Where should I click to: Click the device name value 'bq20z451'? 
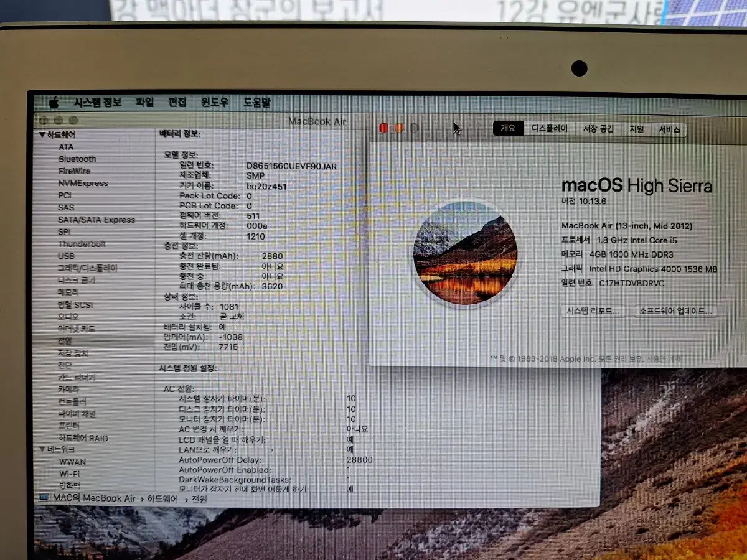click(266, 186)
